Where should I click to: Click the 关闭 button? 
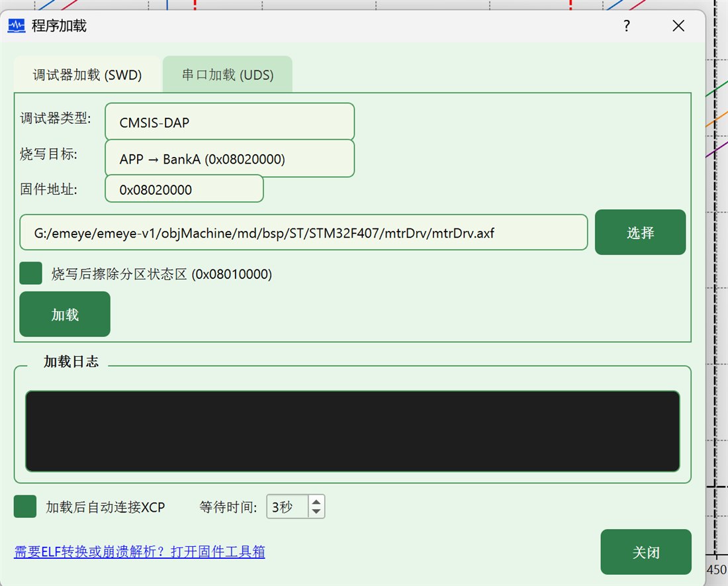coord(646,552)
